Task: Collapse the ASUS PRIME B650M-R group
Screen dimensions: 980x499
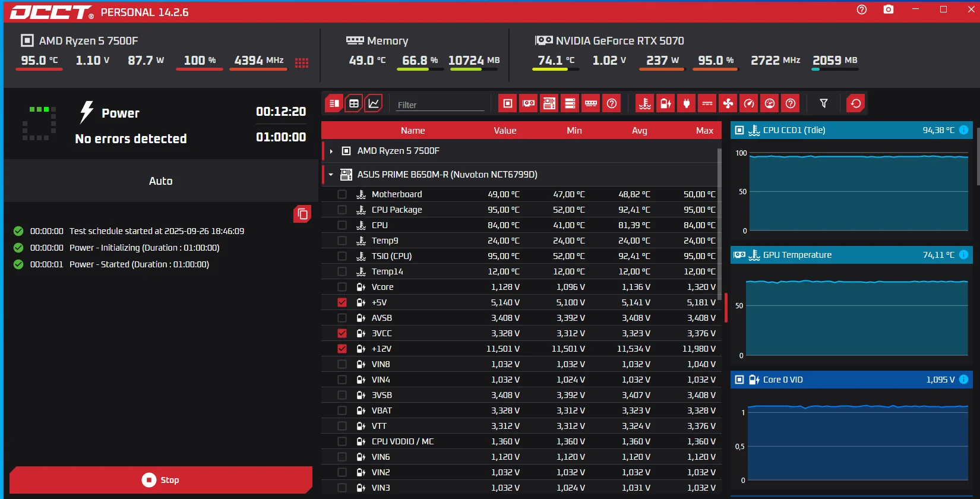Action: pos(331,175)
